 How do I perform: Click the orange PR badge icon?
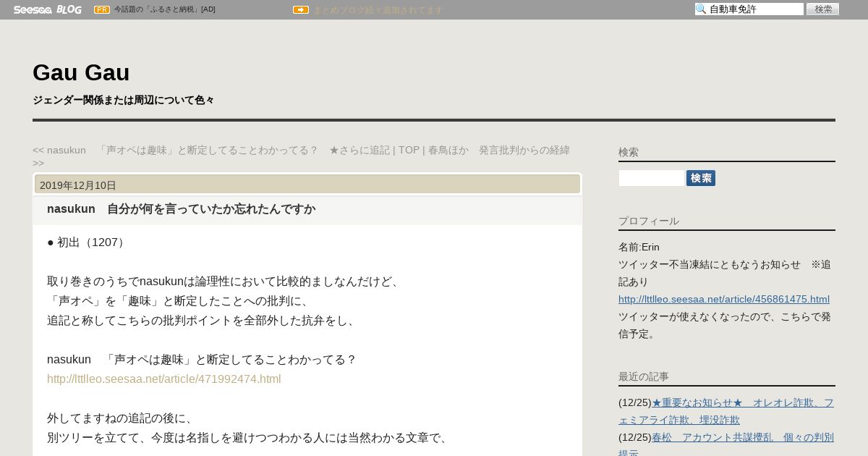pos(102,9)
